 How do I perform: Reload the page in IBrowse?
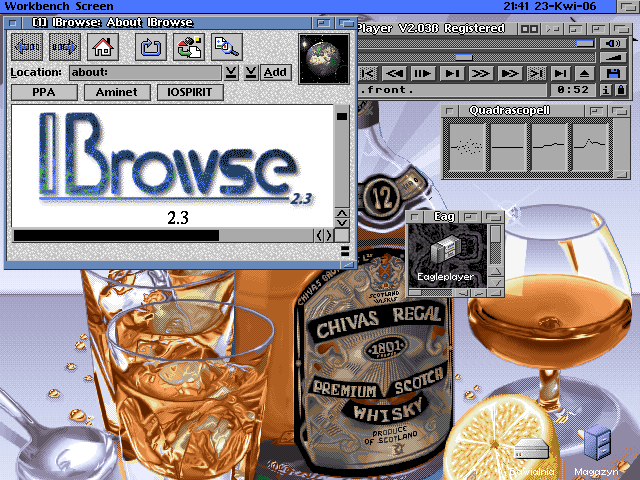click(x=151, y=47)
